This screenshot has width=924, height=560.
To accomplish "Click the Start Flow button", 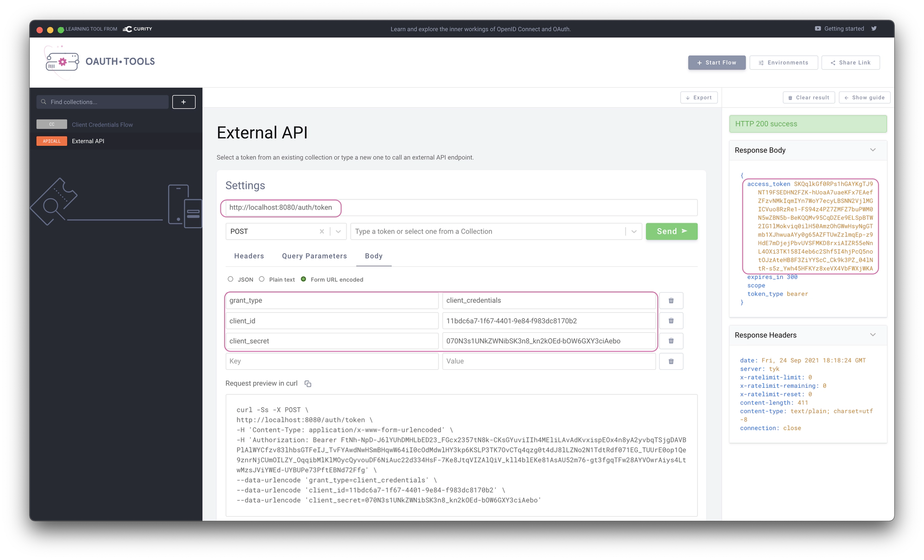I will pyautogui.click(x=717, y=62).
